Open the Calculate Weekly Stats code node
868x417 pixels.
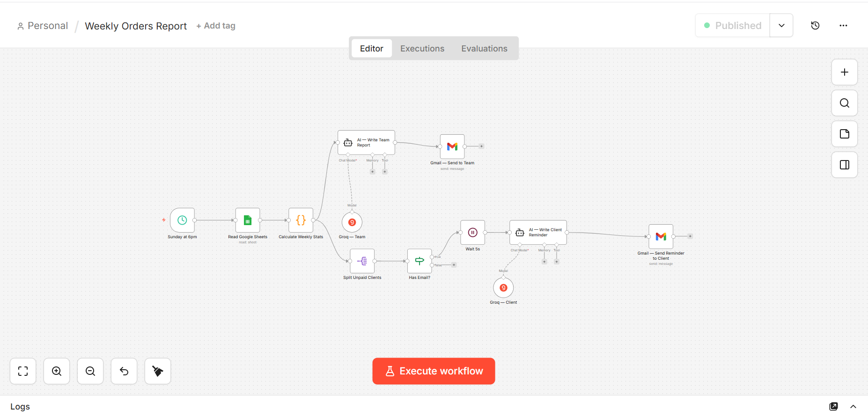(301, 220)
